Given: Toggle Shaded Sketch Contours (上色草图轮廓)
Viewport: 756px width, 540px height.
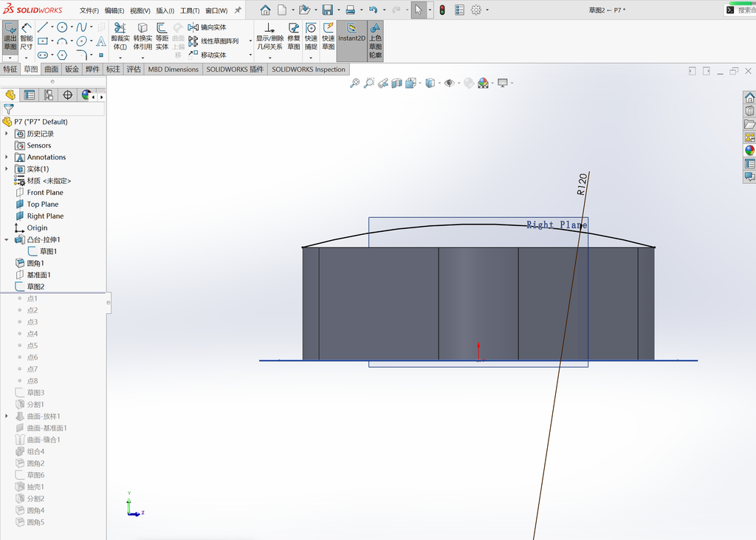Looking at the screenshot, I should point(375,41).
